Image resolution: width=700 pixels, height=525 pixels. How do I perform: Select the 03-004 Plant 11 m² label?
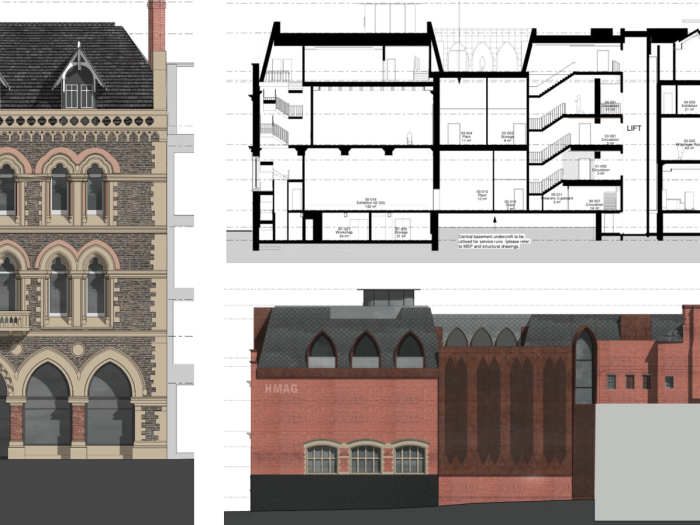pos(466,137)
